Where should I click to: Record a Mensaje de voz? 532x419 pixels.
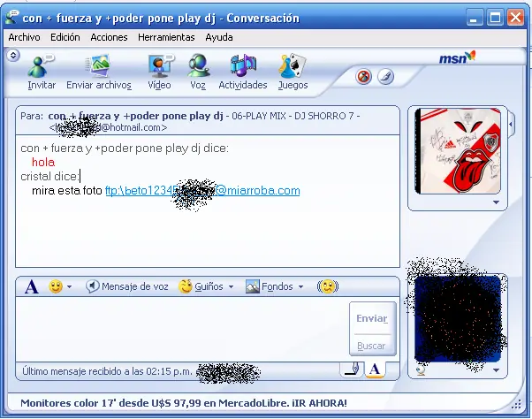(x=127, y=286)
